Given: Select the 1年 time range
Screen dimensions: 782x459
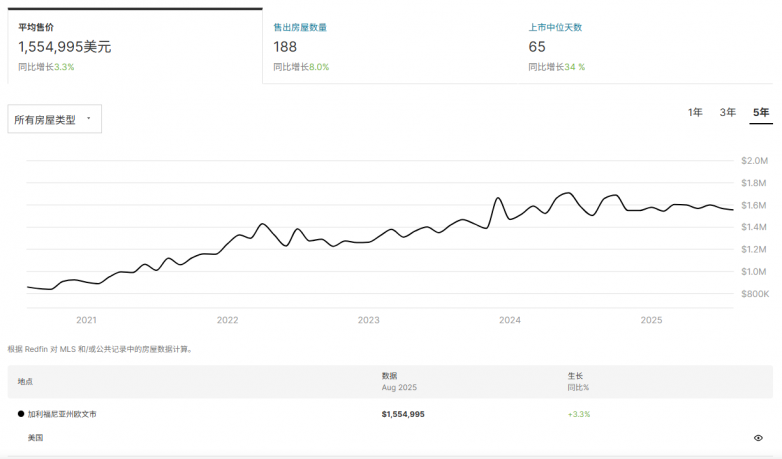Looking at the screenshot, I should [x=695, y=112].
